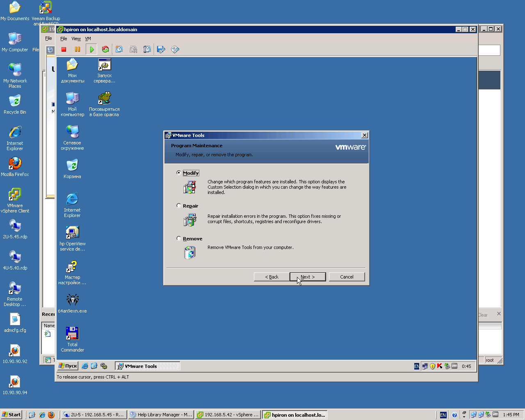Open File menu of the vSphere window behind
The height and width of the screenshot is (420, 525).
[x=48, y=38]
